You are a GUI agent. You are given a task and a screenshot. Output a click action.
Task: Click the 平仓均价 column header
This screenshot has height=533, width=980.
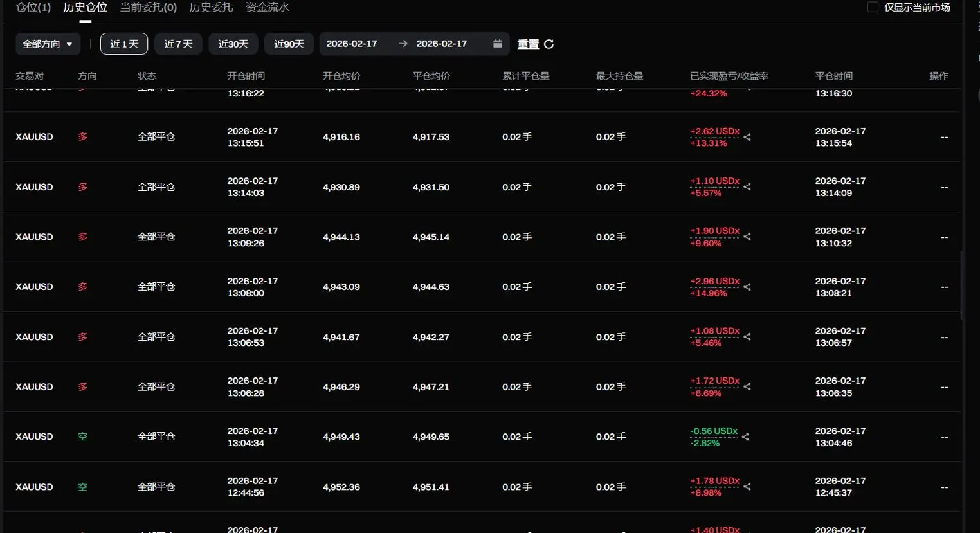431,76
